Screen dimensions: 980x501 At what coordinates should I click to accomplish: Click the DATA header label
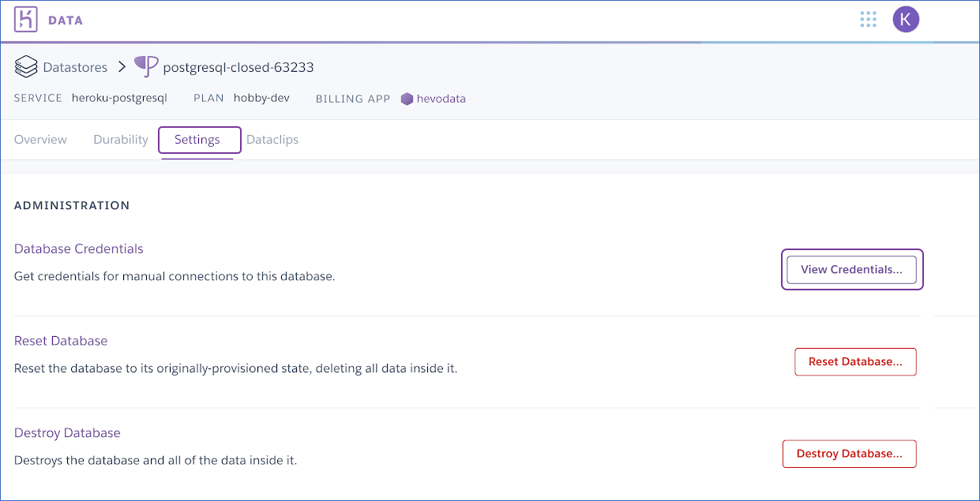[66, 21]
